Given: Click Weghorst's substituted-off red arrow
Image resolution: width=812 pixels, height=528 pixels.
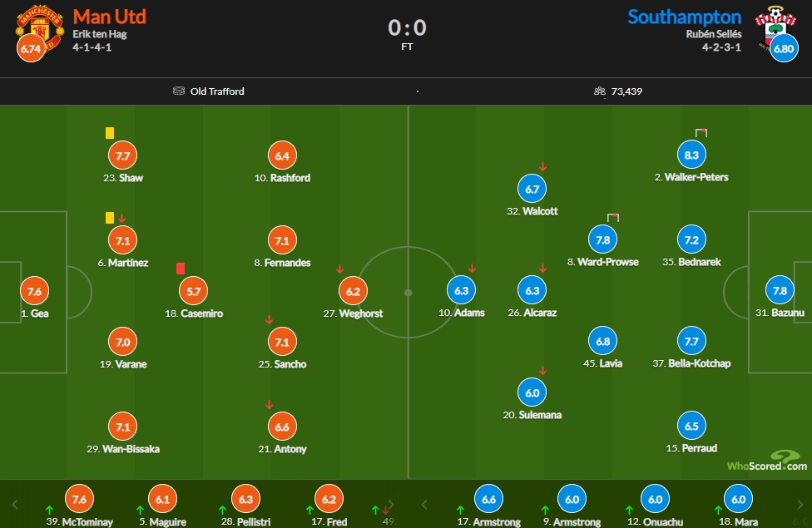Looking at the screenshot, I should 339,269.
